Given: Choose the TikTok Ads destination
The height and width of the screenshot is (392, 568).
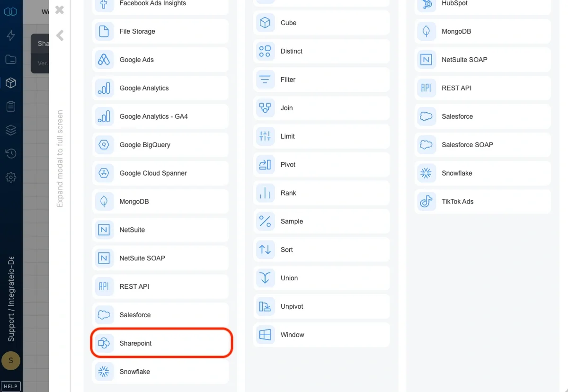Looking at the screenshot, I should coord(483,202).
